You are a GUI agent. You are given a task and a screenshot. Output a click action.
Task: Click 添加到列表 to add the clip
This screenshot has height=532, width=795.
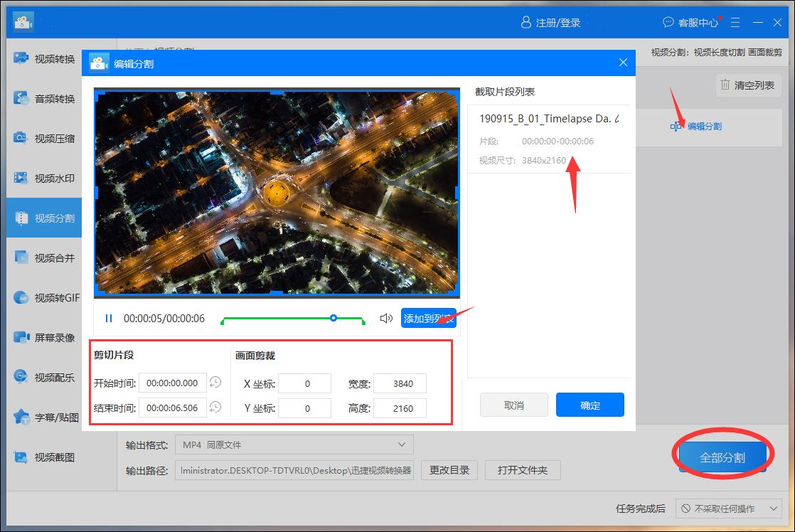click(428, 318)
